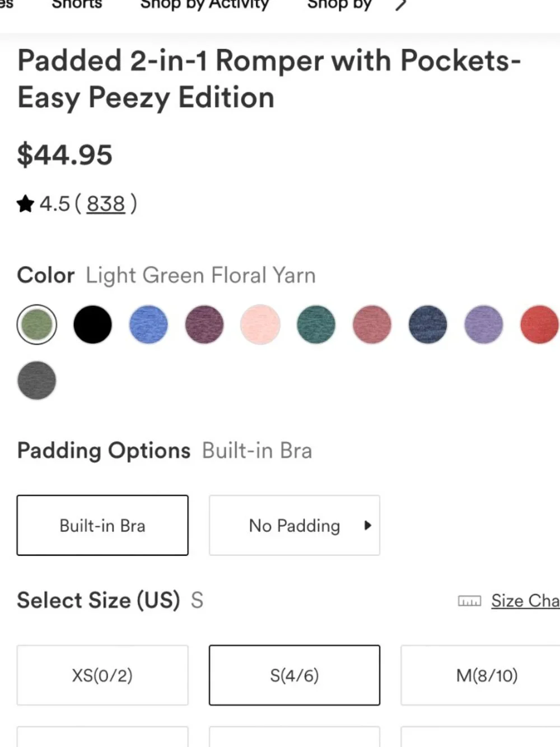Open the Shop by Activity menu
Image resolution: width=560 pixels, height=747 pixels.
click(204, 4)
